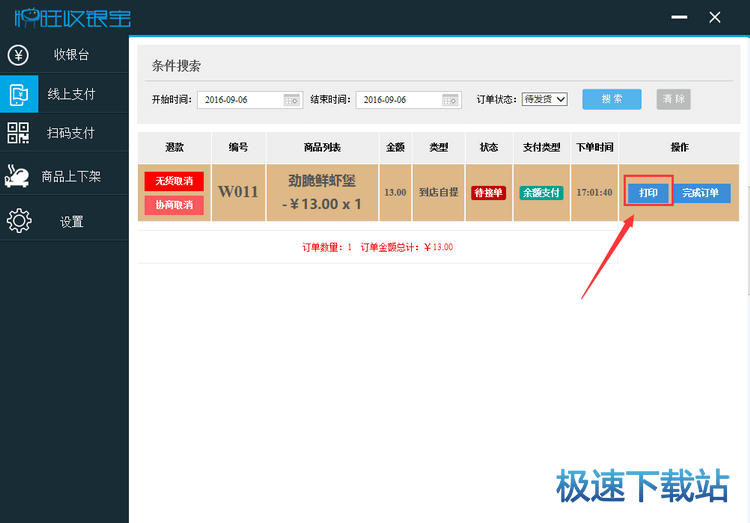
Task: Print order W011 with 打印
Action: (x=649, y=193)
